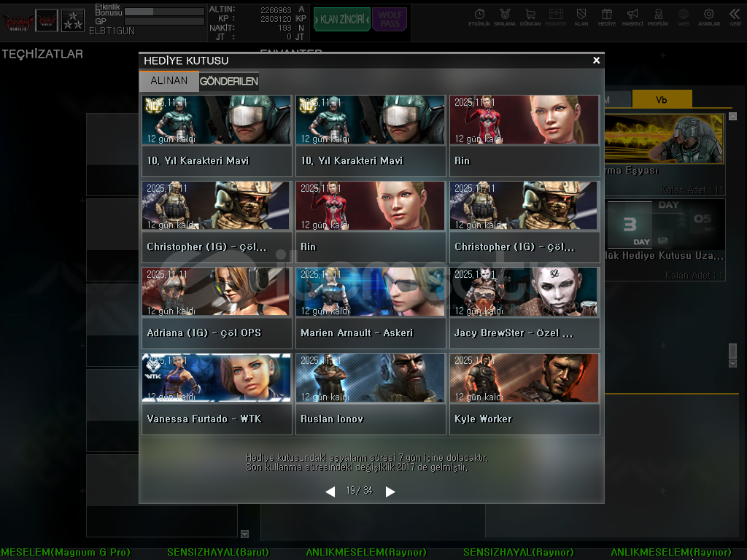Viewport: 747px width, 560px height.
Task: Click the page counter 19/34
Action: [359, 491]
